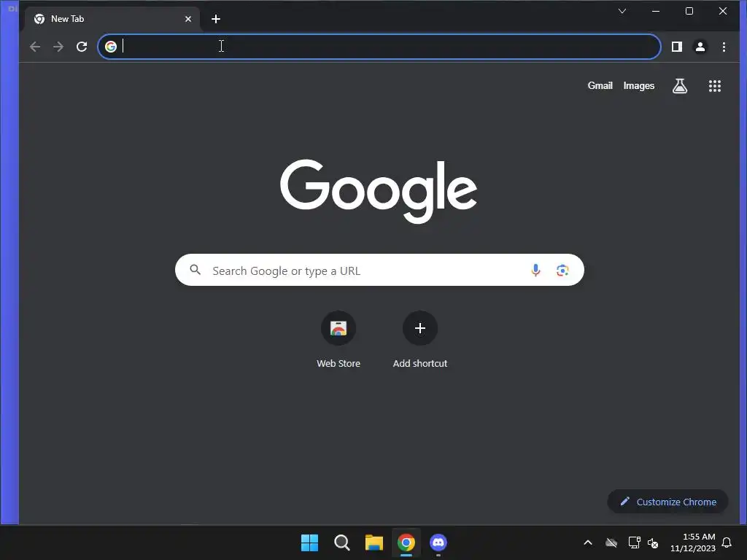Screen dimensions: 747x560
Task: Open the clock showing 1:55 AM
Action: pos(693,542)
